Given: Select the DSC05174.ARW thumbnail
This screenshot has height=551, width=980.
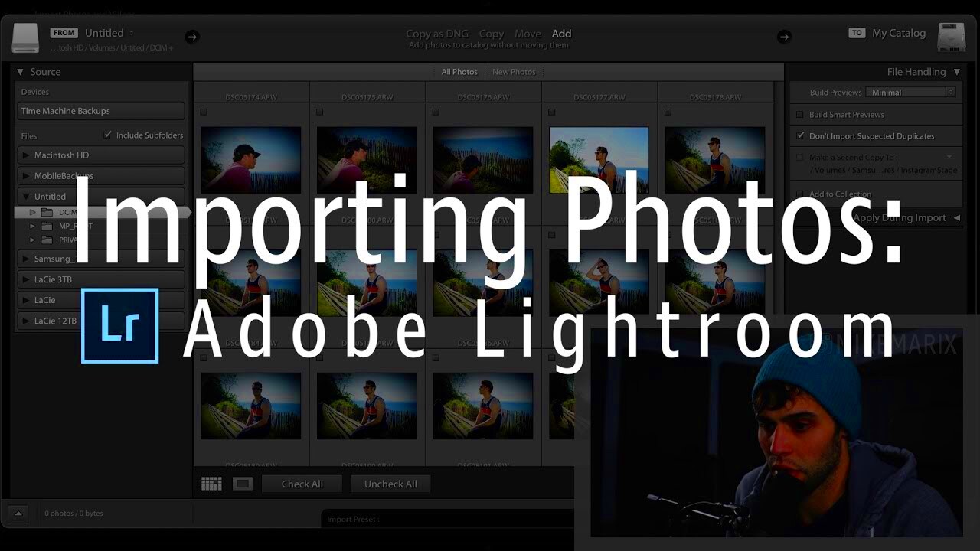Looking at the screenshot, I should pyautogui.click(x=251, y=159).
